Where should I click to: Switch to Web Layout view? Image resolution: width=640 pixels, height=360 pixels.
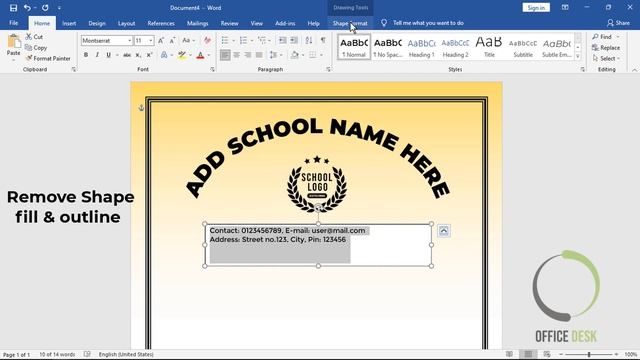click(x=547, y=354)
